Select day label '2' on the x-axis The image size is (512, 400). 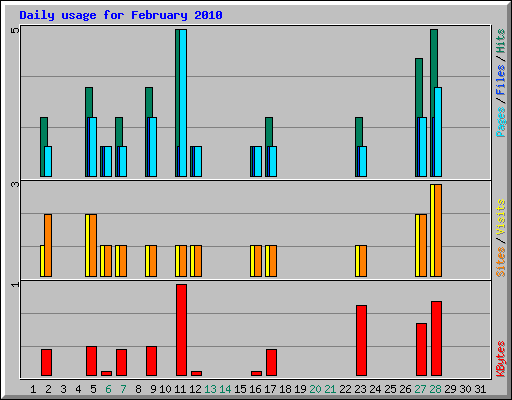click(x=48, y=389)
